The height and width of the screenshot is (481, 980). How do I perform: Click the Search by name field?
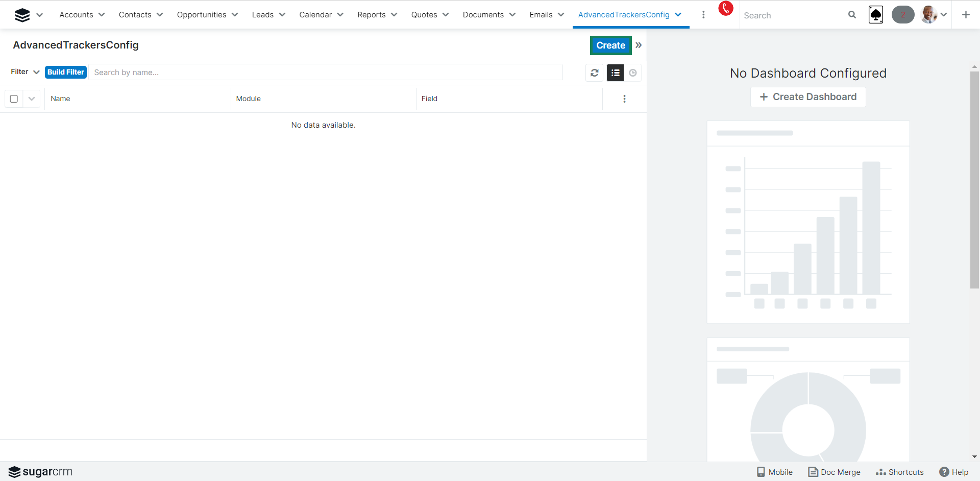[x=326, y=73]
